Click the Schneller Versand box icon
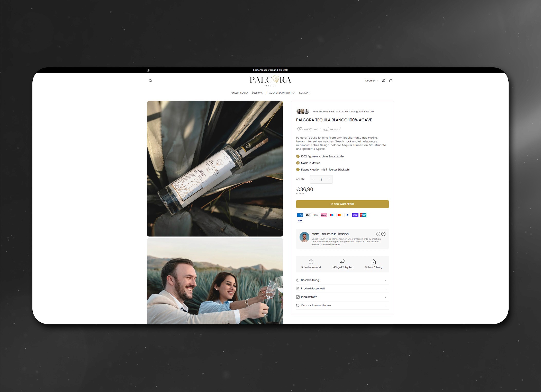Image resolution: width=541 pixels, height=392 pixels. (311, 262)
